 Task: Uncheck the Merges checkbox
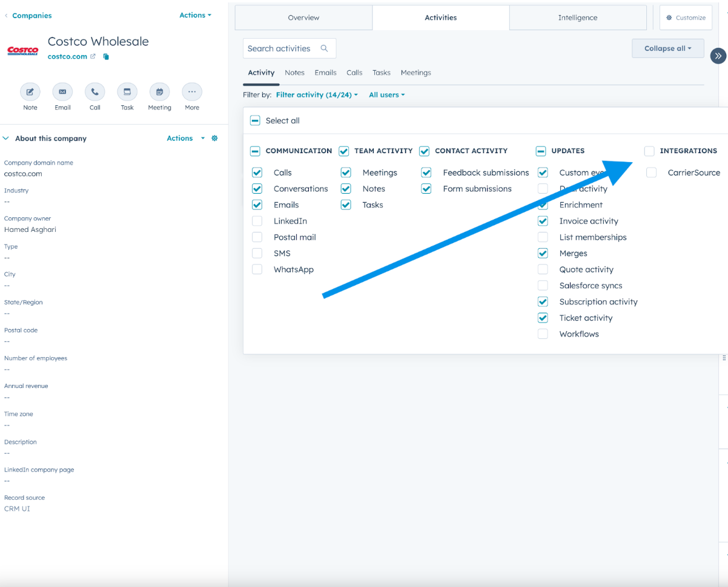(x=543, y=253)
